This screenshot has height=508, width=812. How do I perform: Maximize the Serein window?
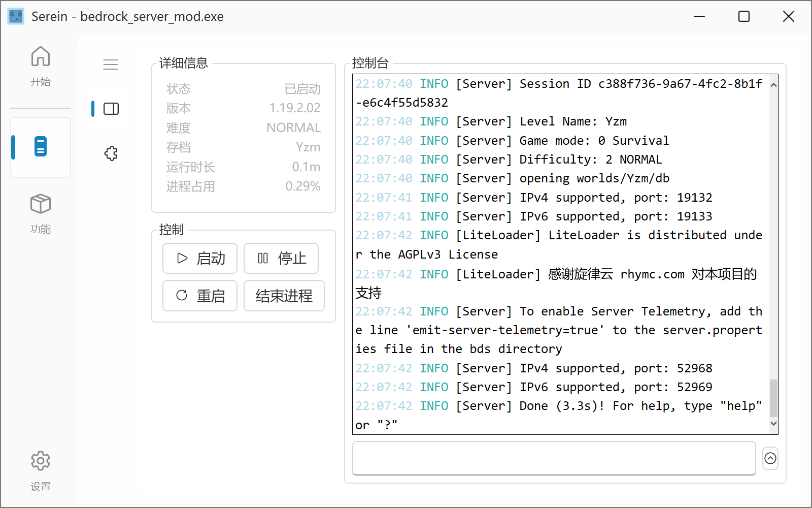click(744, 16)
